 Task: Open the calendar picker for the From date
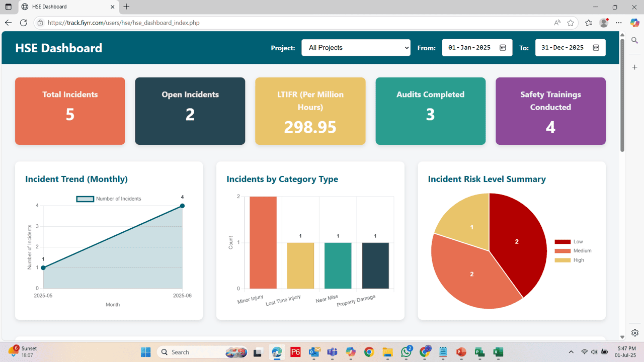[502, 47]
